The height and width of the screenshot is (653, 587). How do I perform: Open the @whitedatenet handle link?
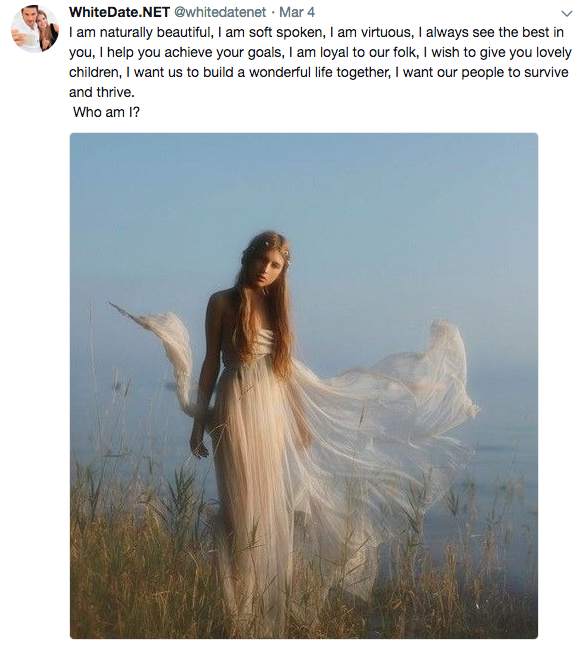tap(219, 12)
